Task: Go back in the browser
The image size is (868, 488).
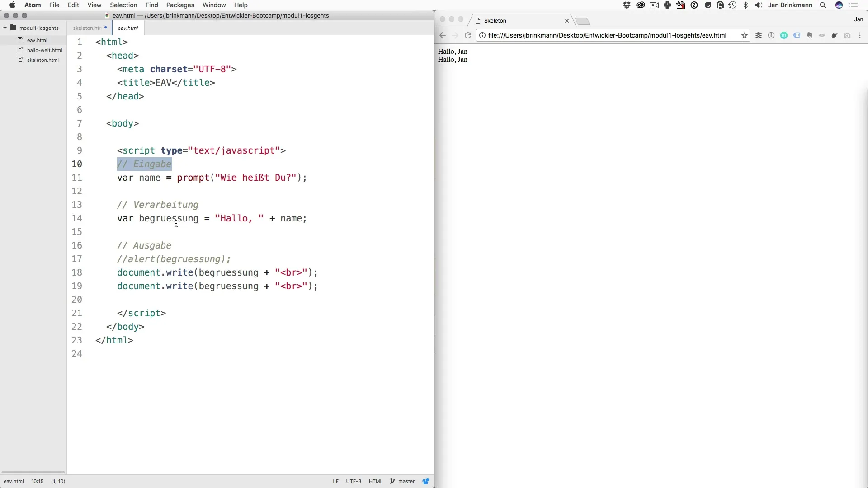Action: point(443,35)
